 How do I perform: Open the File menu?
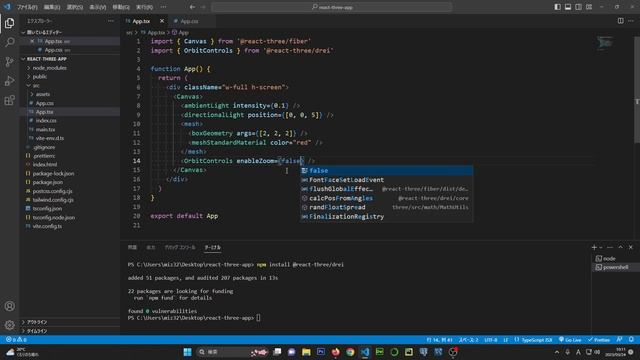tap(27, 7)
